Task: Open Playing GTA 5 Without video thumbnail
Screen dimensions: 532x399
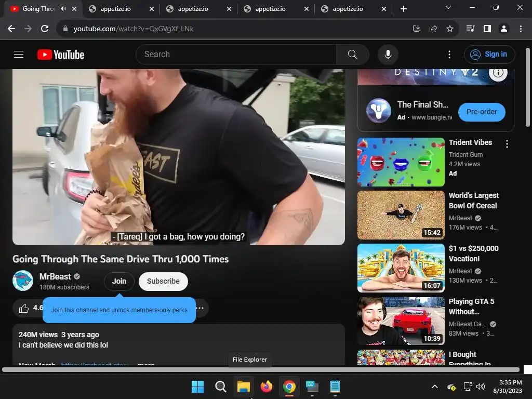Action: point(401,321)
